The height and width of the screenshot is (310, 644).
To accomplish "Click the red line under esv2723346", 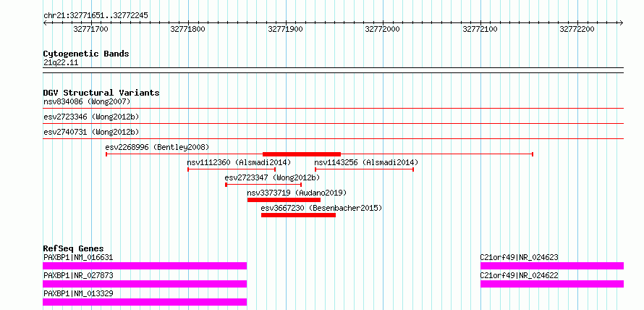I will (x=333, y=123).
